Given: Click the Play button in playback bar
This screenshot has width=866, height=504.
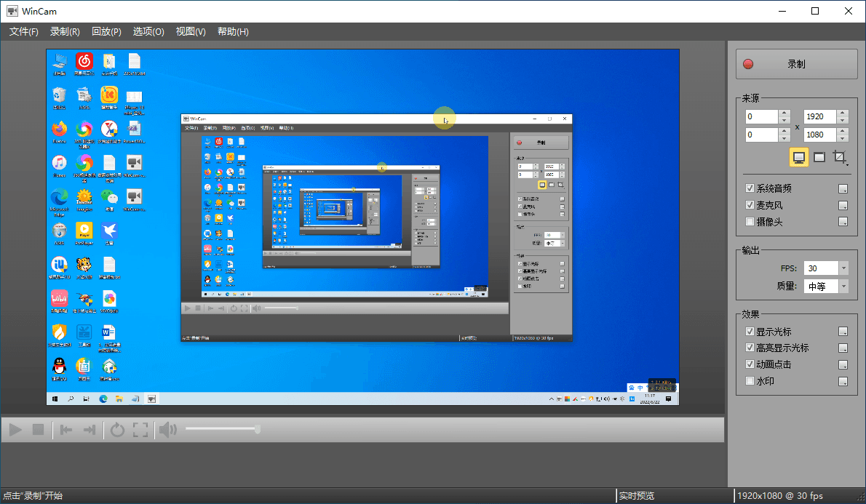Looking at the screenshot, I should [15, 430].
